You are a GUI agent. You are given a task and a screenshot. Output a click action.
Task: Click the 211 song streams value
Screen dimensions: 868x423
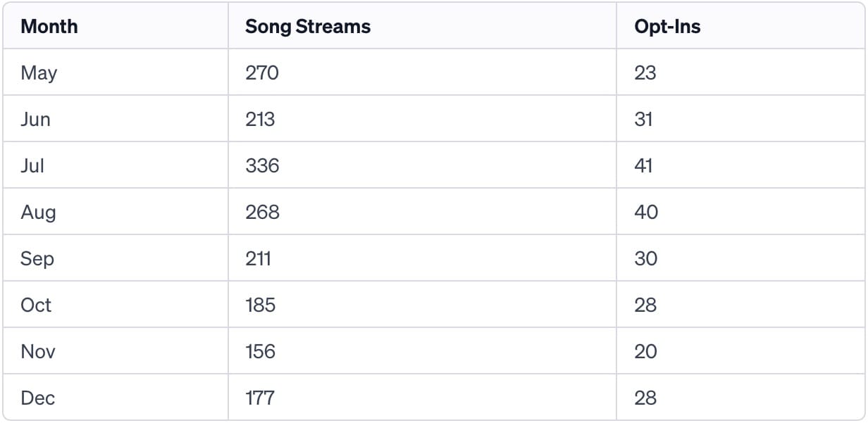point(258,258)
